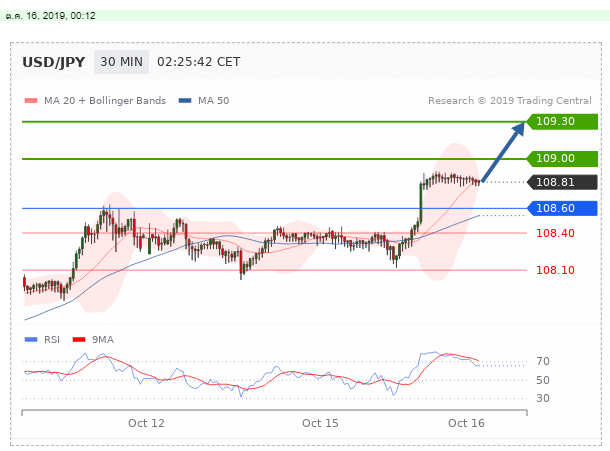The width and height of the screenshot is (610, 451).
Task: Click the pink MA 20 legend marker
Action: [x=29, y=101]
